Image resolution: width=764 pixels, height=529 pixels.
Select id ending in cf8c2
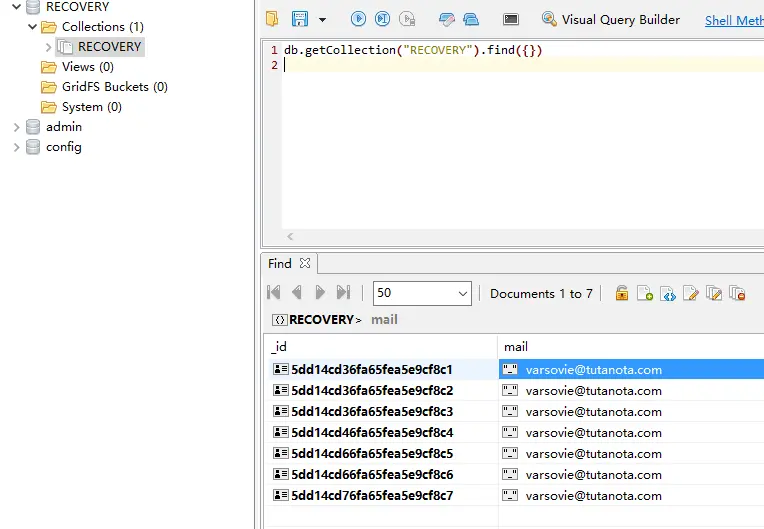[372, 391]
